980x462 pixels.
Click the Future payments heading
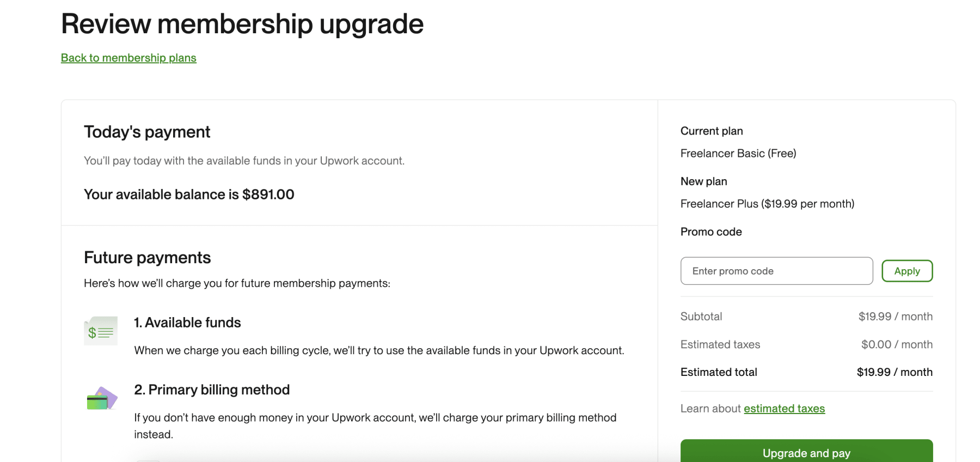click(x=147, y=258)
